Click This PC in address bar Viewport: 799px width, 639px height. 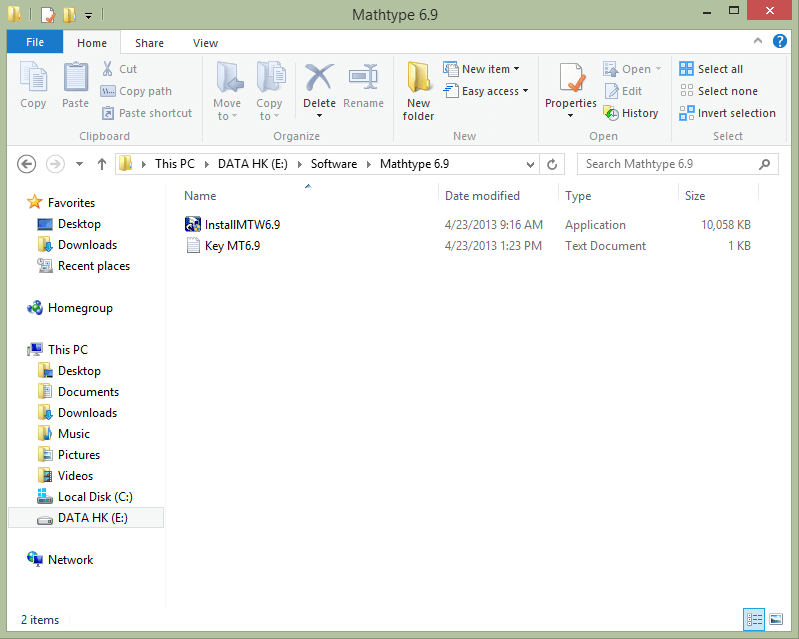coord(175,164)
